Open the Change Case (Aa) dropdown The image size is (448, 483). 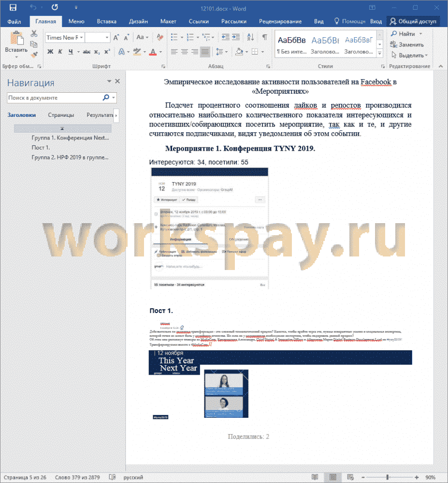point(143,38)
